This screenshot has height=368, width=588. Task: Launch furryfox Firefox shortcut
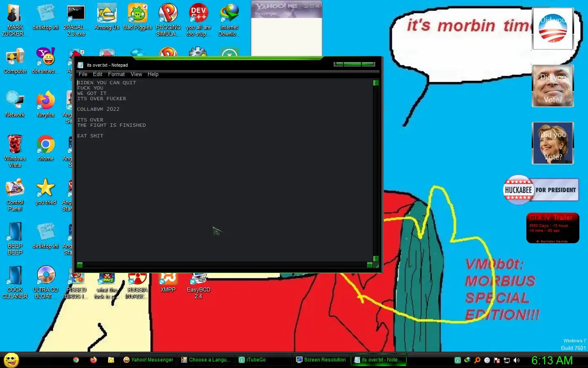[x=45, y=105]
